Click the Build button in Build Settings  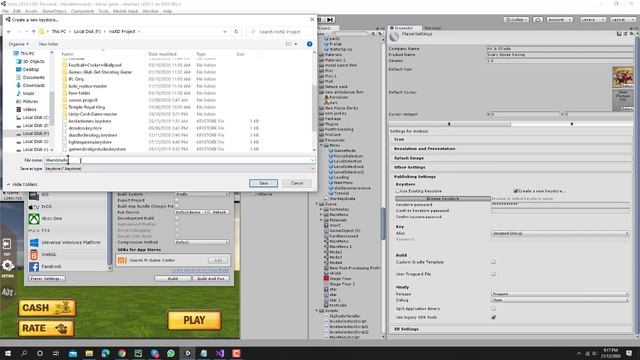(173, 278)
